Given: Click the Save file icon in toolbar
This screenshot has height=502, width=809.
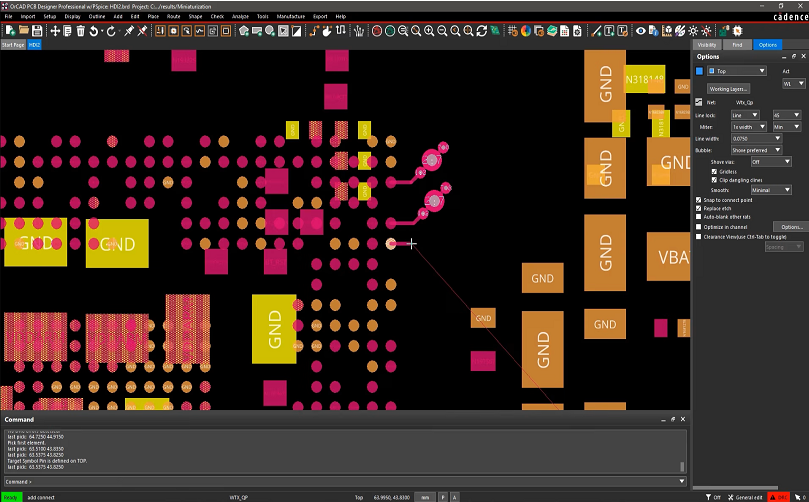Looking at the screenshot, I should click(35, 31).
